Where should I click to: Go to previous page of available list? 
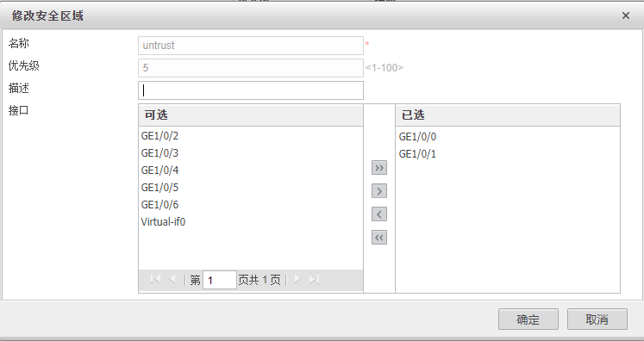172,280
